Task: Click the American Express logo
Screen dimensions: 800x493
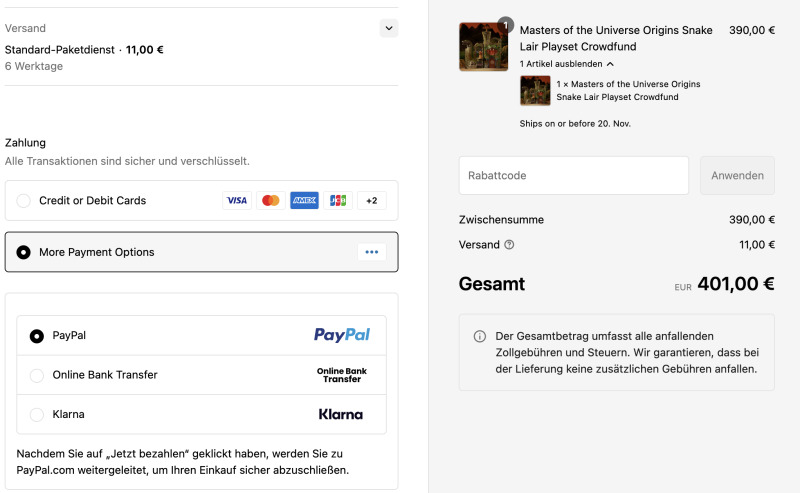Action: point(304,201)
